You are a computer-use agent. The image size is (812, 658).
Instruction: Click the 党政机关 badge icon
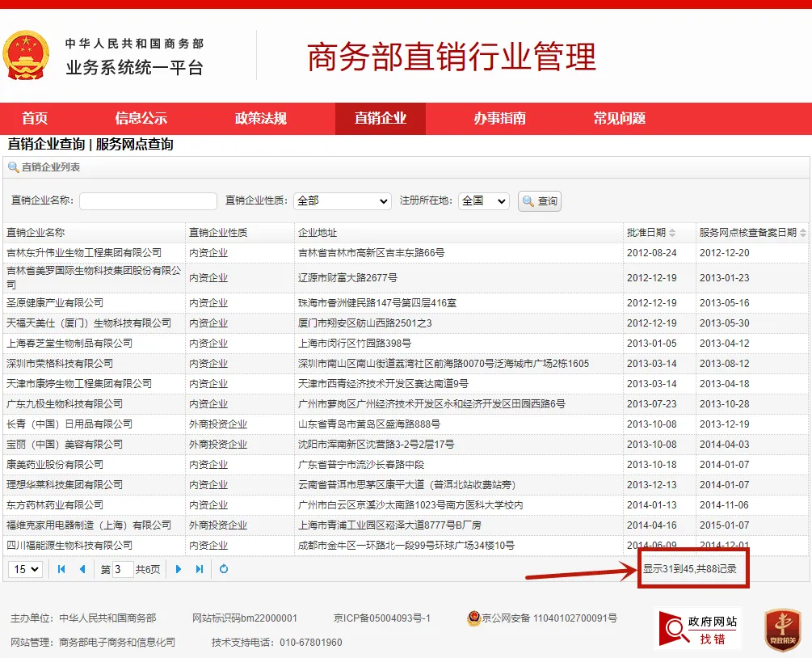[782, 630]
